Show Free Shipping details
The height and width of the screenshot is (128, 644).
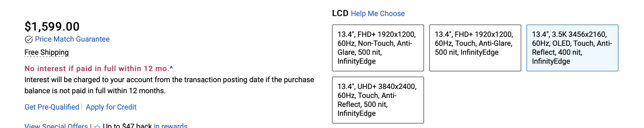pos(47,52)
